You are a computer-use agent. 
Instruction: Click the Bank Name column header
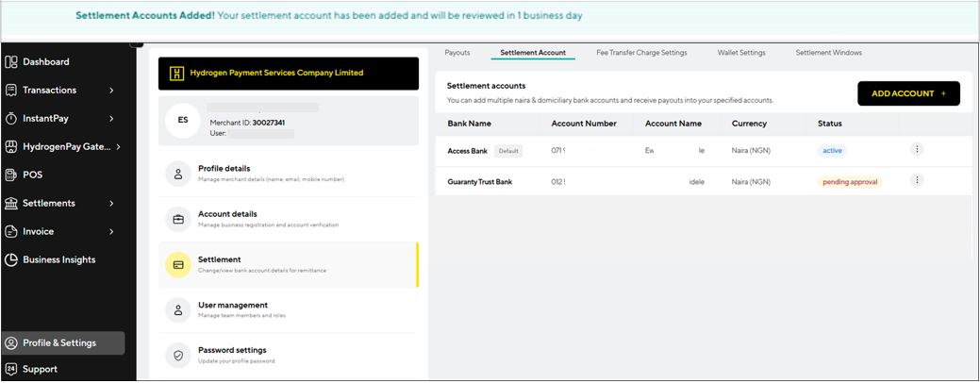click(x=469, y=124)
